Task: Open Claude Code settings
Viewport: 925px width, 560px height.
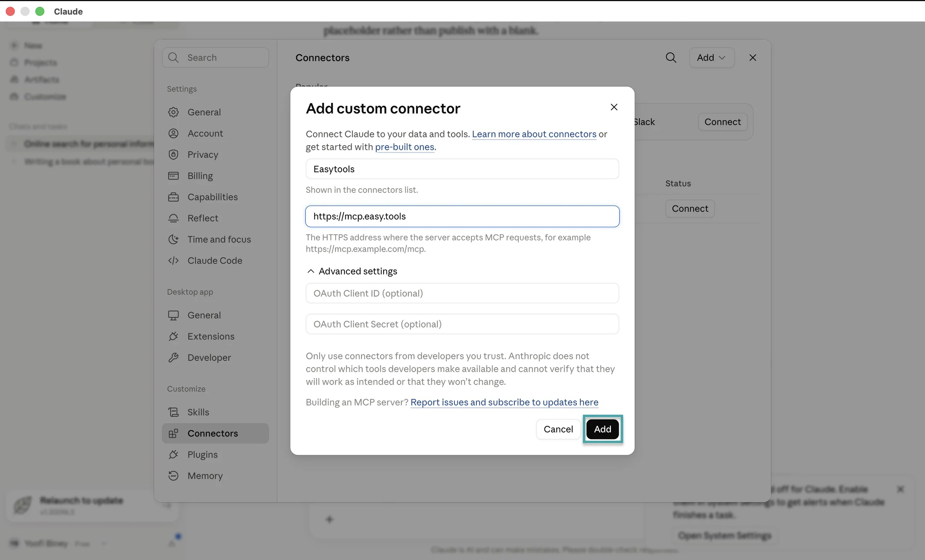Action: point(215,261)
